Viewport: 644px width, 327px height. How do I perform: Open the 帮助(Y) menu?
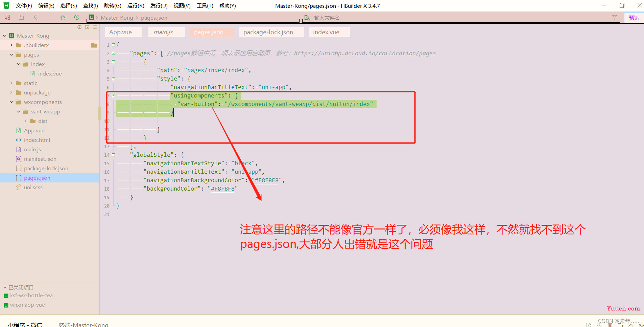click(x=228, y=6)
